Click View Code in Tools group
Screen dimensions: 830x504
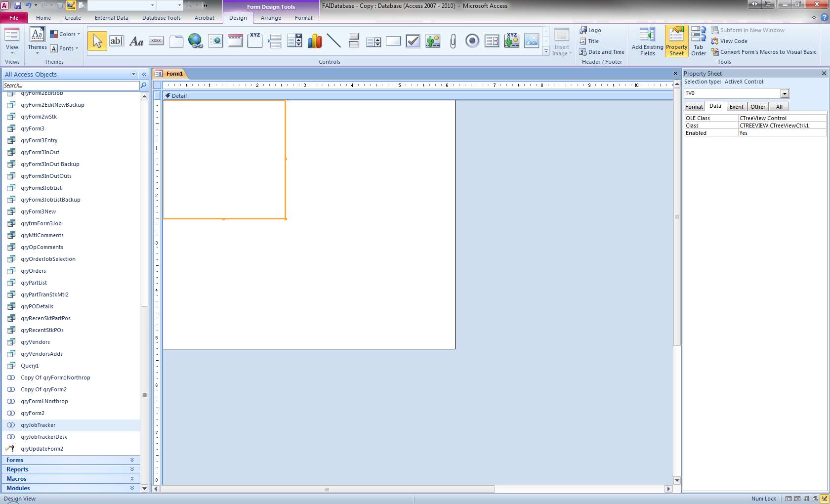point(733,41)
